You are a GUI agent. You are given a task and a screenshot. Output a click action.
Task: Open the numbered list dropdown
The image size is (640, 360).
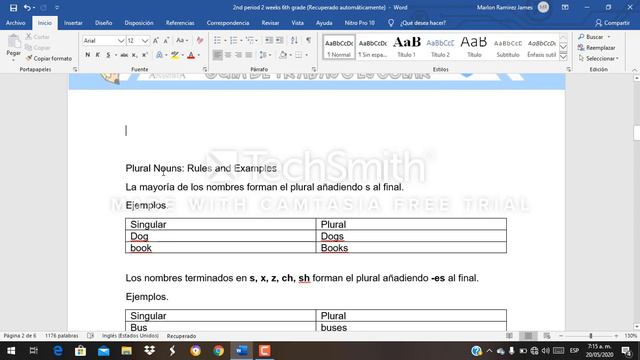click(x=241, y=40)
